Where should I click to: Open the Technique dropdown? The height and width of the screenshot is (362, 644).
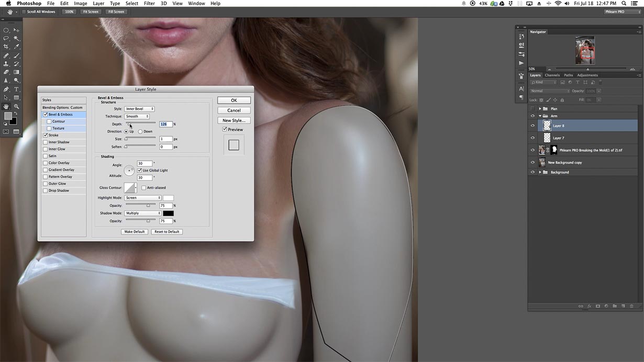pyautogui.click(x=137, y=116)
